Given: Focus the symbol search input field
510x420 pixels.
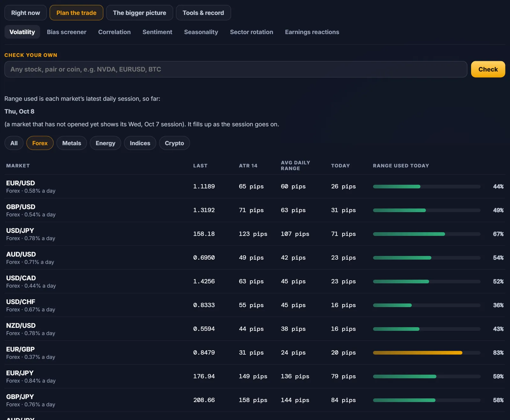Looking at the screenshot, I should (236, 69).
